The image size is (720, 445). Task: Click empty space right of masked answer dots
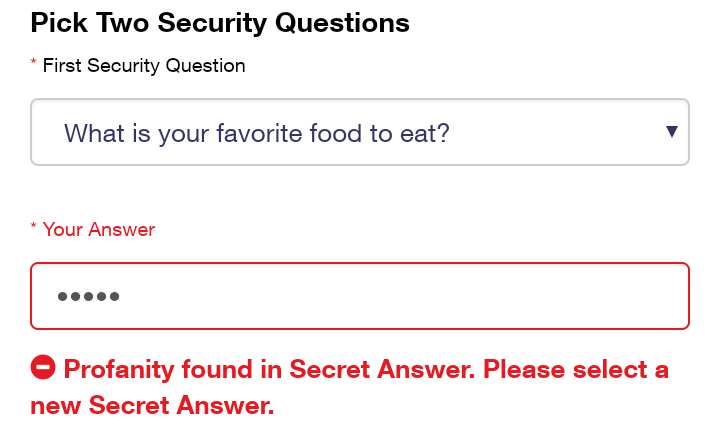pos(400,296)
